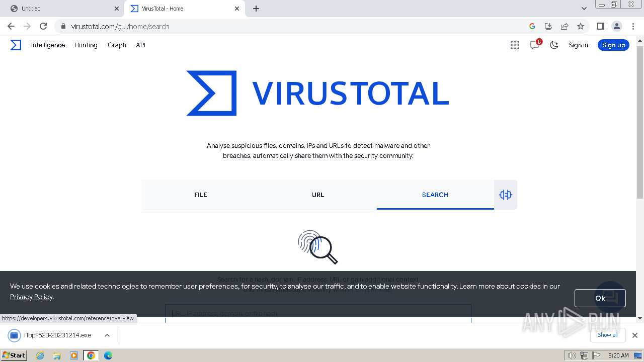Click the 5:20 AM system clock
This screenshot has width=644, height=362.
pos(618,355)
